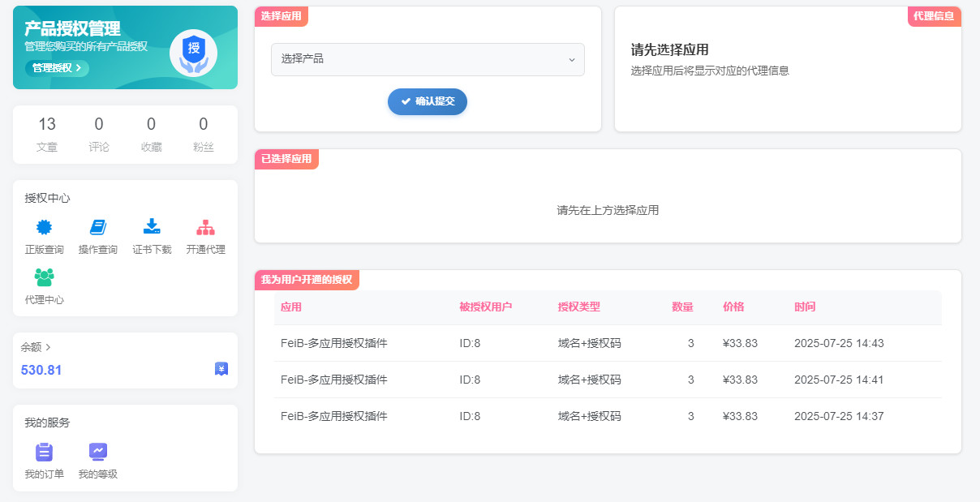View the 0 评论 count
The image size is (980, 502).
click(x=99, y=135)
